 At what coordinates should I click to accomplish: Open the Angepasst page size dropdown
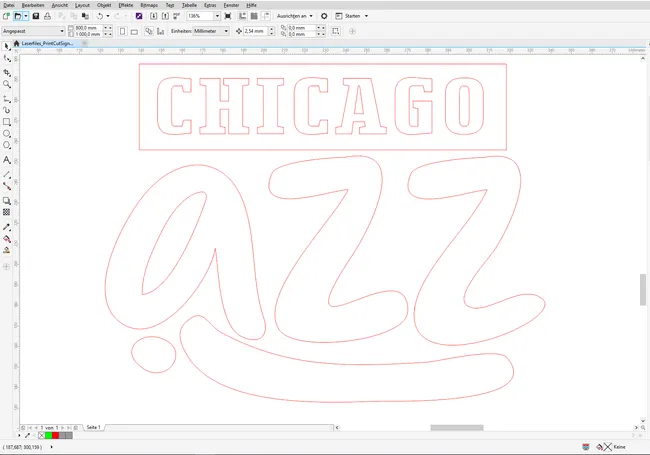click(x=62, y=31)
